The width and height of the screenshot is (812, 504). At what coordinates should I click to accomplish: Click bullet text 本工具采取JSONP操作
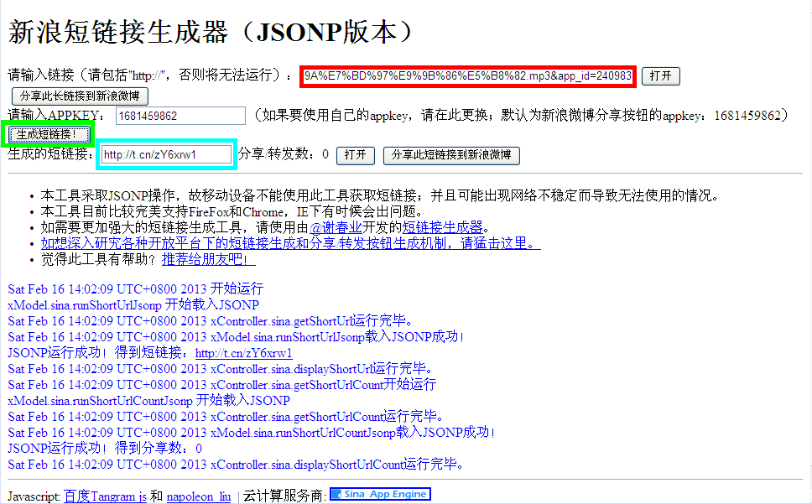point(380,195)
